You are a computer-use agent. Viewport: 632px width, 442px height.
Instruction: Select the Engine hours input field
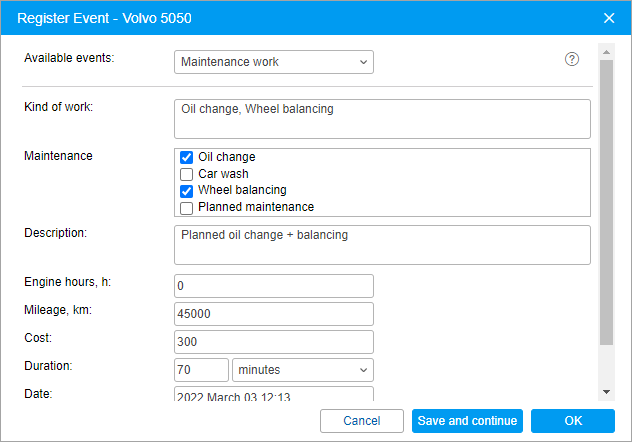coord(273,286)
